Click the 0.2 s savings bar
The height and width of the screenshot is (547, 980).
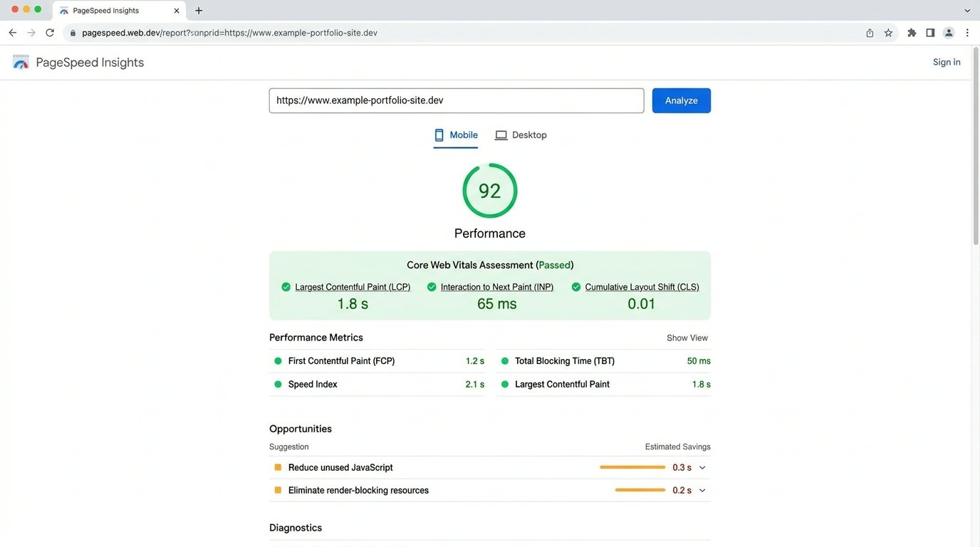(640, 491)
